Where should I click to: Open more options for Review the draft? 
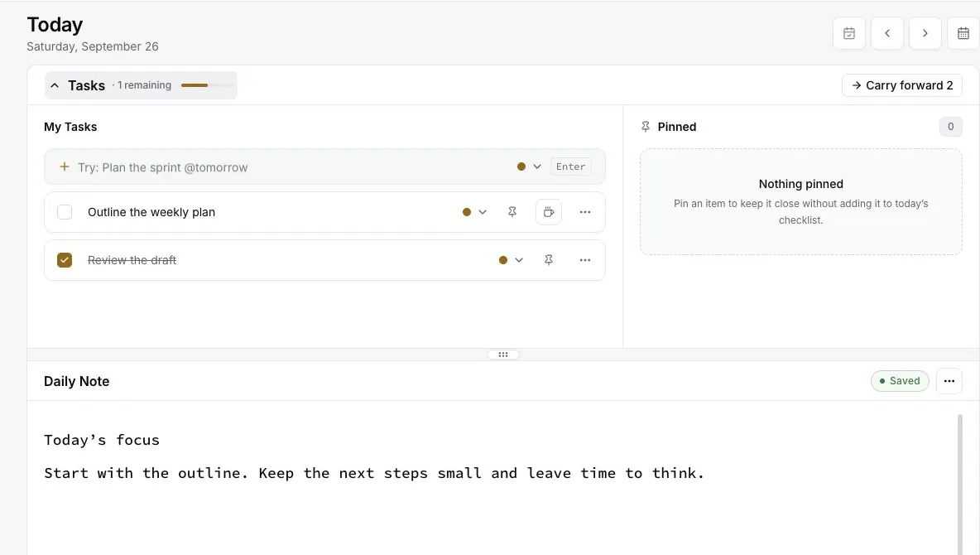[585, 260]
